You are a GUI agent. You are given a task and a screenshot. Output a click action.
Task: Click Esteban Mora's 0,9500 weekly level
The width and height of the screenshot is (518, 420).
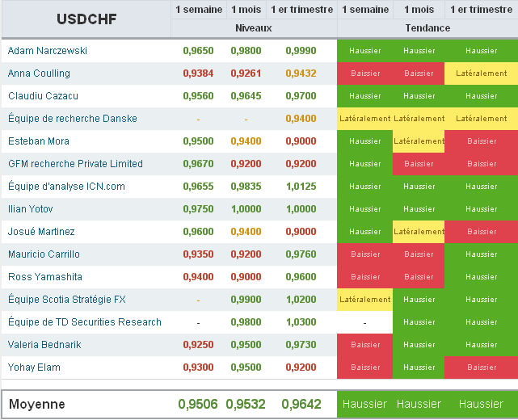click(x=198, y=141)
